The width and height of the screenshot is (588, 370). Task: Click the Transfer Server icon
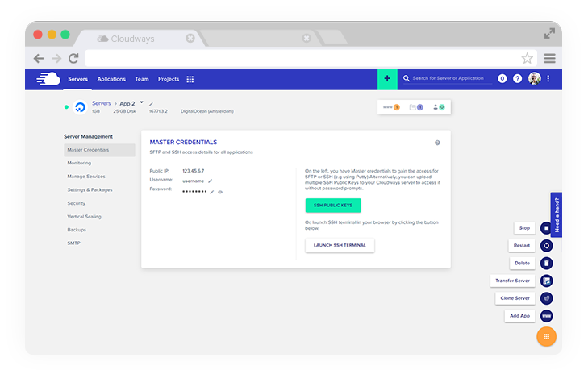(x=547, y=281)
